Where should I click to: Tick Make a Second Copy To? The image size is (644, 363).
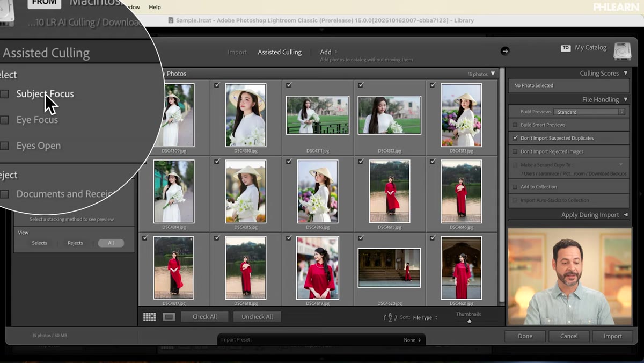(x=515, y=165)
